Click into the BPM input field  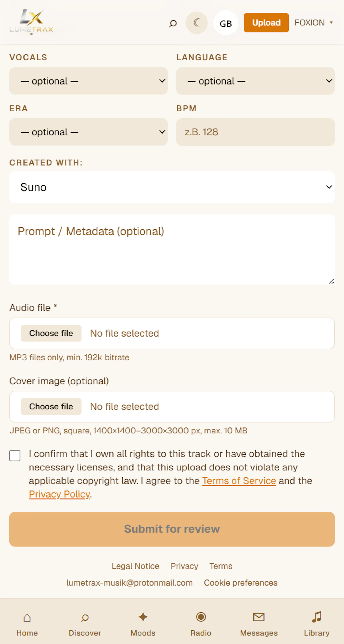pyautogui.click(x=255, y=132)
